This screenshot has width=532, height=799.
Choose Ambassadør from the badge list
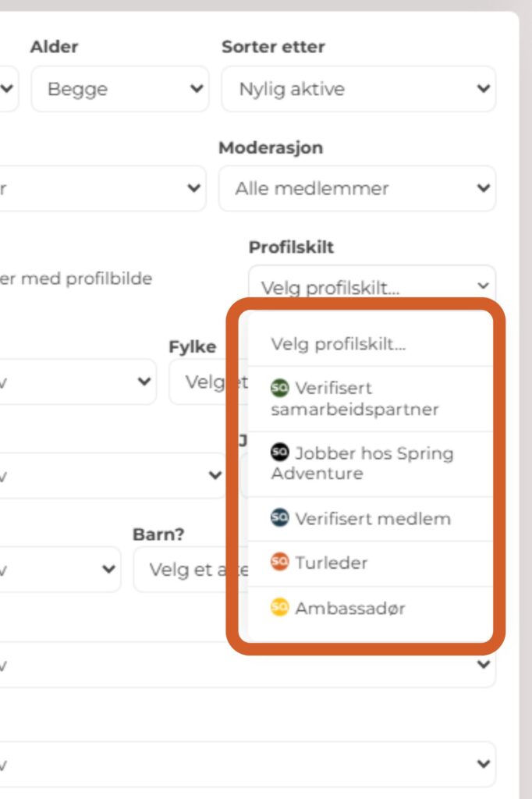pos(350,609)
